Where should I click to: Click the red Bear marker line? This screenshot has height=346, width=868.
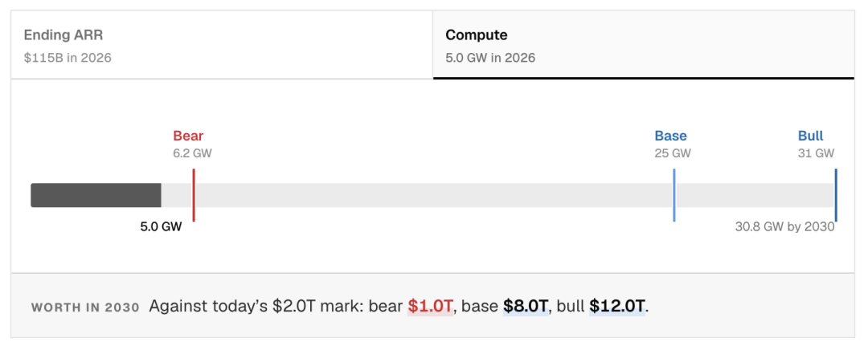pyautogui.click(x=194, y=195)
